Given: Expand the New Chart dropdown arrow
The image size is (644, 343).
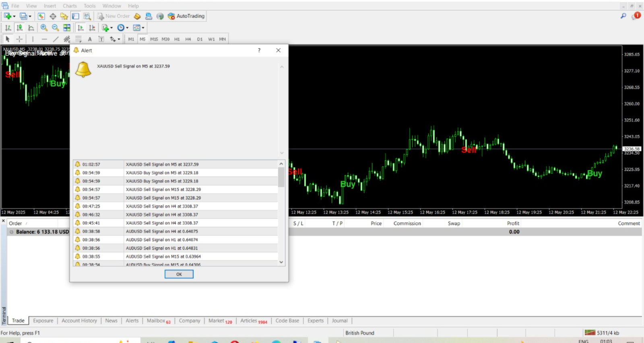Looking at the screenshot, I should (14, 16).
